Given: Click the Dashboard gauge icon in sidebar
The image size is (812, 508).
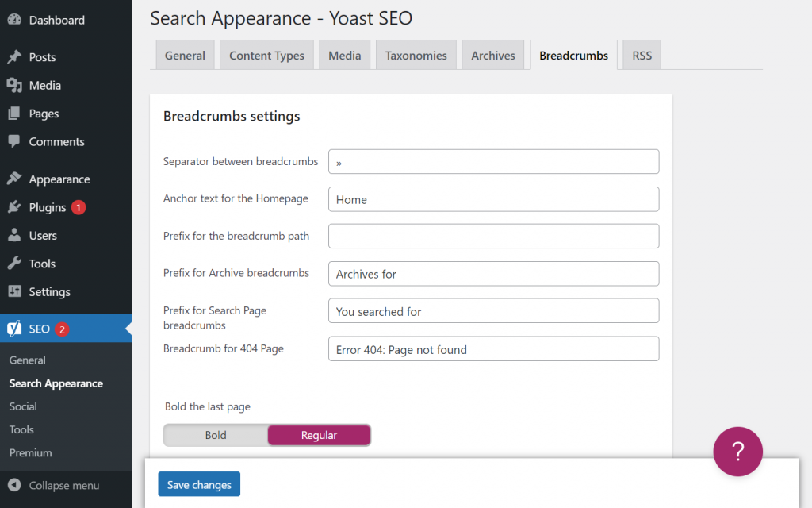Looking at the screenshot, I should click(14, 20).
